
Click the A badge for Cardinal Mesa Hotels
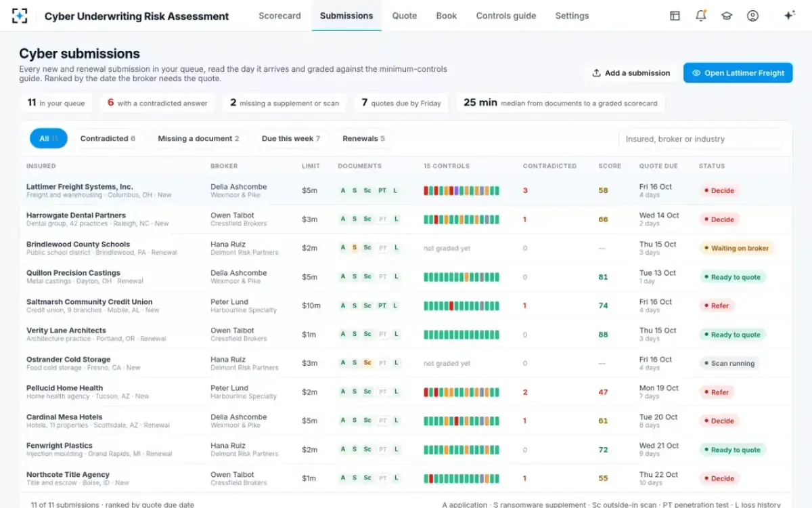click(343, 421)
